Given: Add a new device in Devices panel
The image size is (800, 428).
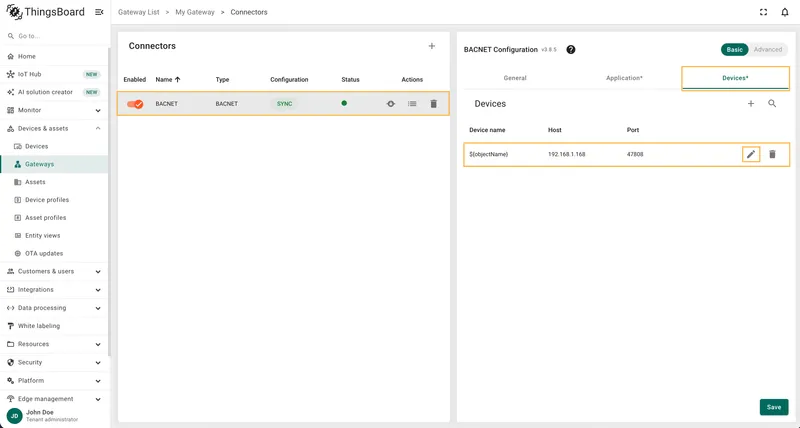Looking at the screenshot, I should [751, 104].
